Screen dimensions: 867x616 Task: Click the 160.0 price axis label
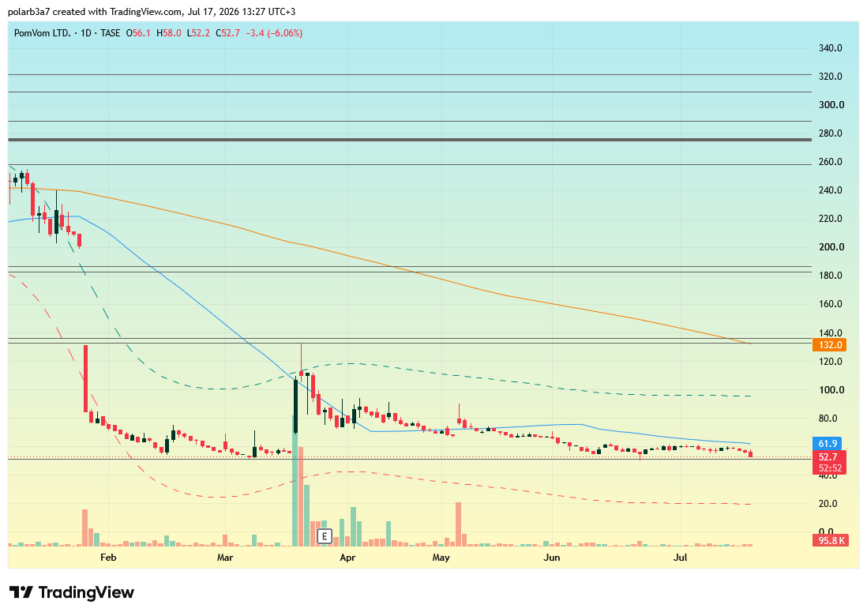tap(831, 303)
